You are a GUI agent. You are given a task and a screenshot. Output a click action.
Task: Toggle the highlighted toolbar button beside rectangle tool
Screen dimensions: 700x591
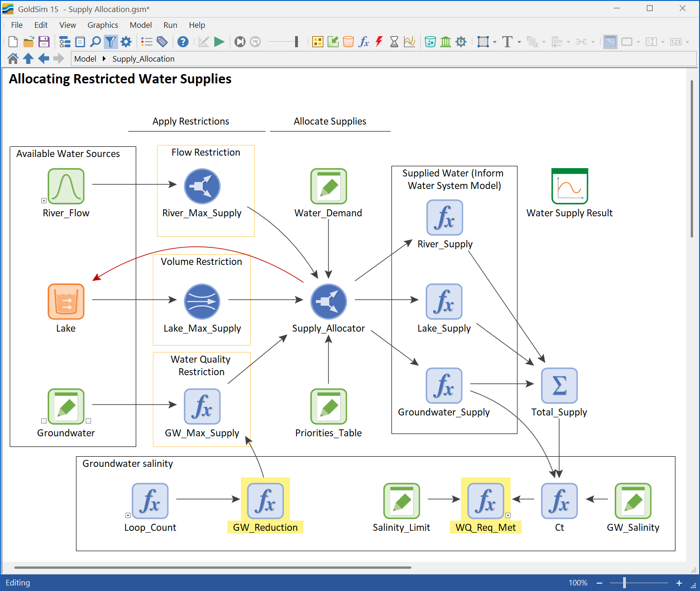(x=610, y=42)
